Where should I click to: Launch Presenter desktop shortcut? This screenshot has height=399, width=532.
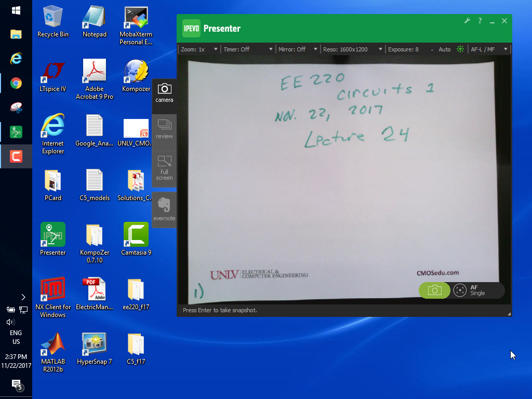coord(53,239)
